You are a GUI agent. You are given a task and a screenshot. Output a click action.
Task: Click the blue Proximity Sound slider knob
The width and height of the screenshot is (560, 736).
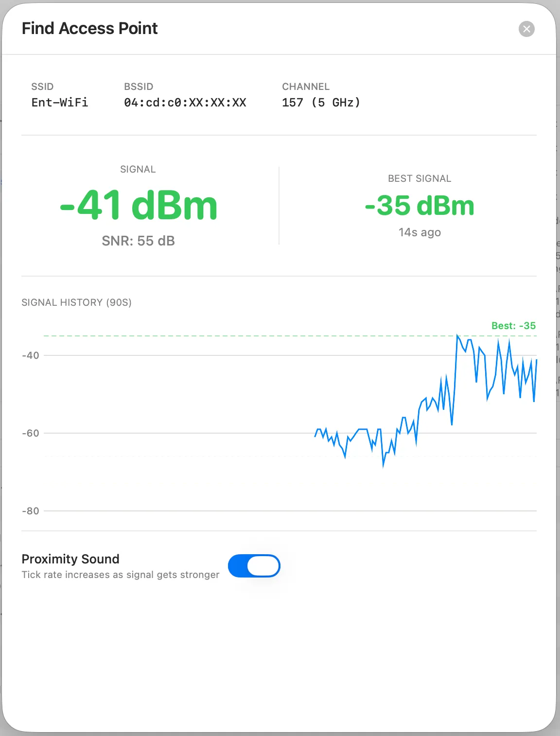point(265,565)
